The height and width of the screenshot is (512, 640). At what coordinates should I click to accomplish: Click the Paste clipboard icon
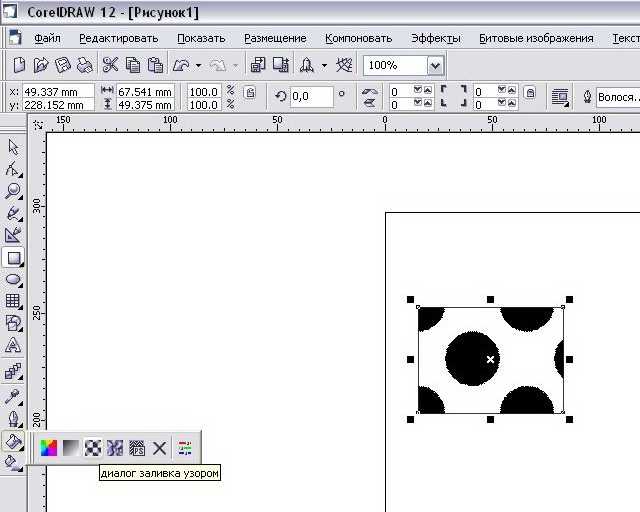[x=155, y=65]
